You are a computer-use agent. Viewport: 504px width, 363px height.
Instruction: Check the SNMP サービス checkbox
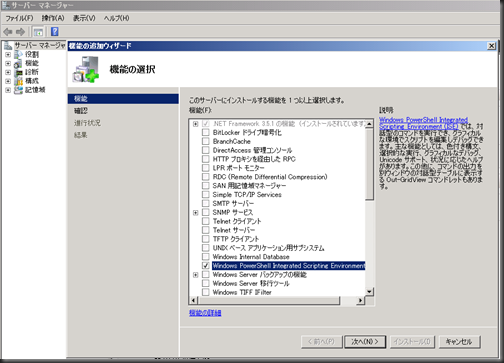206,213
